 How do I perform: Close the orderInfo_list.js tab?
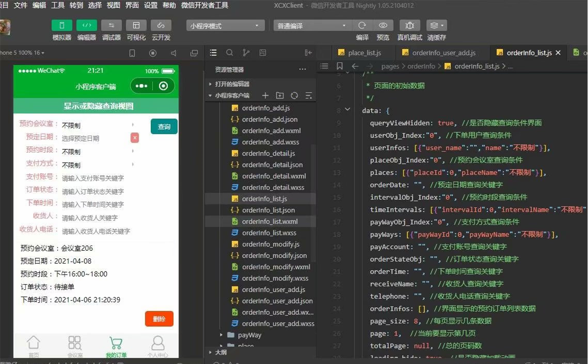coord(558,53)
